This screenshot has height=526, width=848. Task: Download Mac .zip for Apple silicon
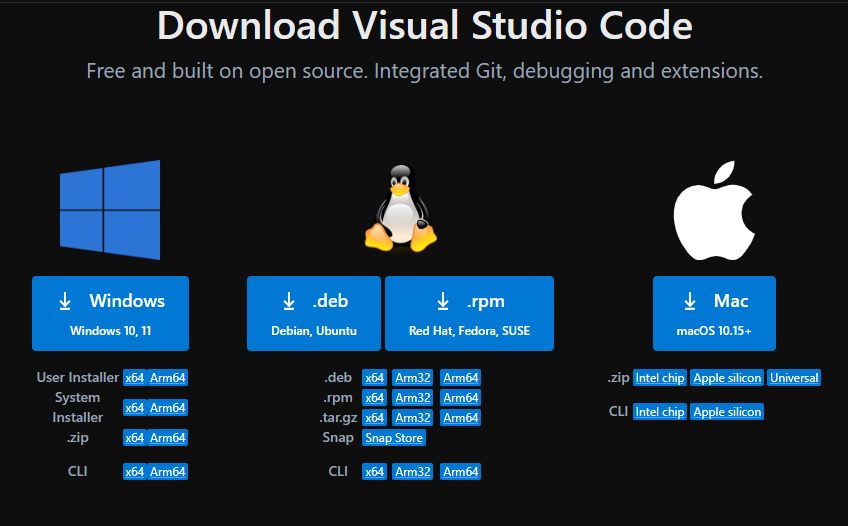[727, 378]
